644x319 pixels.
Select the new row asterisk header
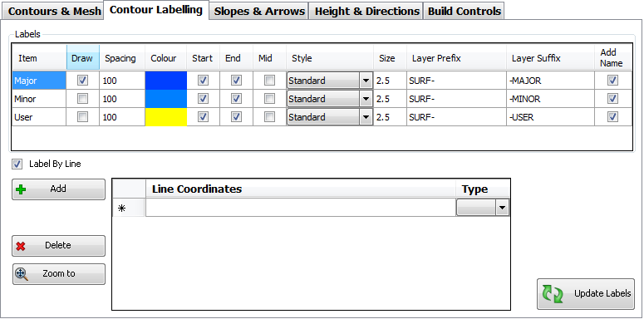click(128, 209)
